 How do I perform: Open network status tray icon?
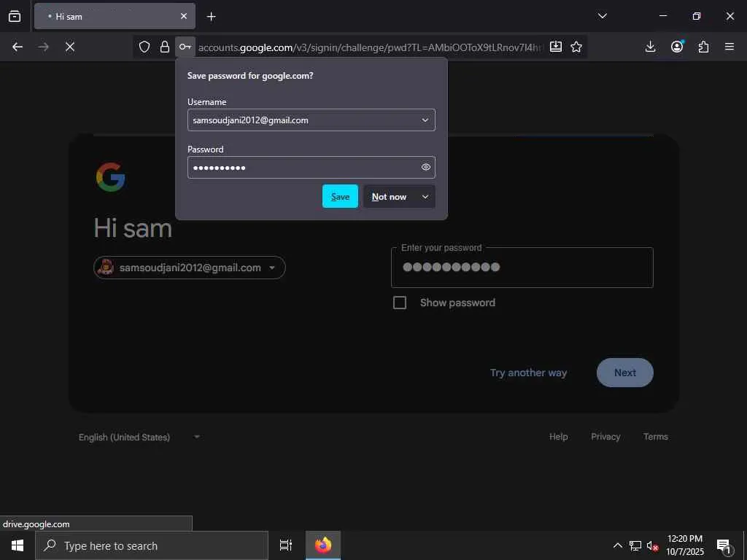(635, 545)
